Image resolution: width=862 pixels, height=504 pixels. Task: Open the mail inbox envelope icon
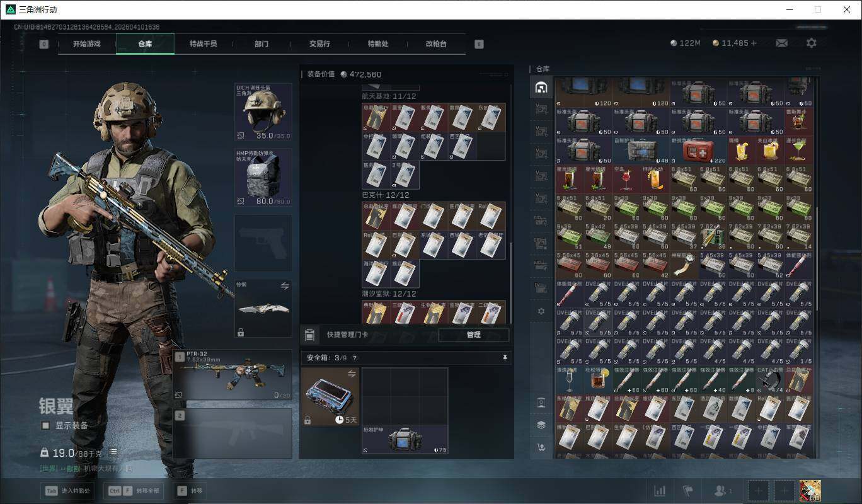(x=781, y=43)
